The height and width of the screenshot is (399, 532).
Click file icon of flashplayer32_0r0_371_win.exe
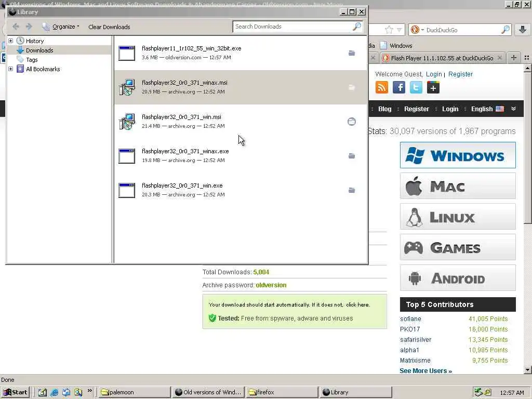click(127, 190)
